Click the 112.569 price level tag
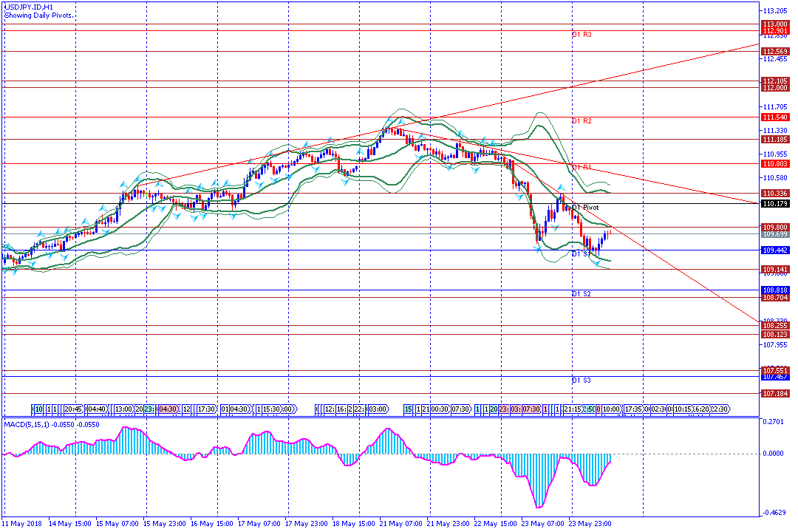Image resolution: width=798 pixels, height=532 pixels. click(775, 52)
